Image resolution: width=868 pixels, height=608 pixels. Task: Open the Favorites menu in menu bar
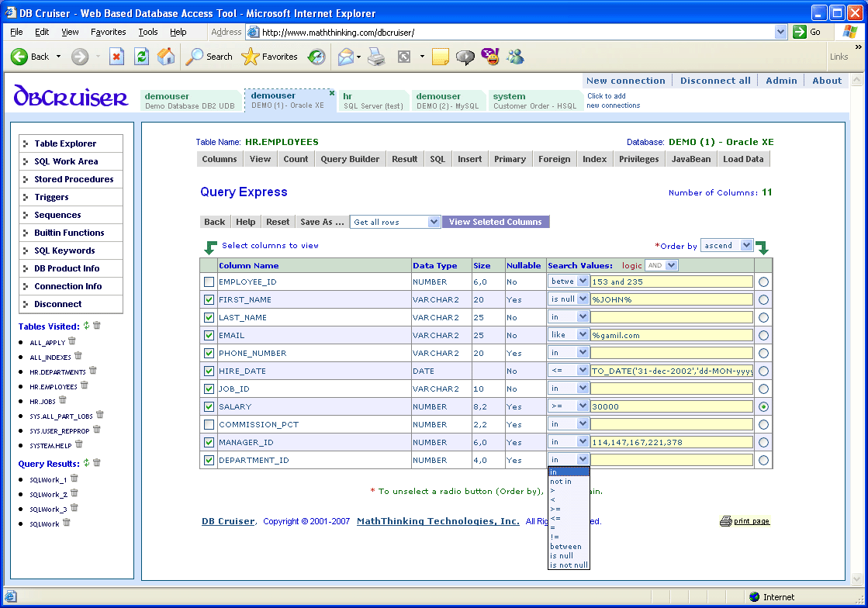(x=108, y=32)
